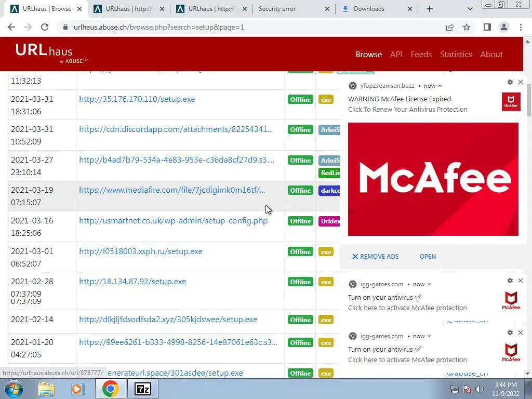Open the Chrome profile avatar
The width and height of the screenshot is (532, 399).
point(504,27)
